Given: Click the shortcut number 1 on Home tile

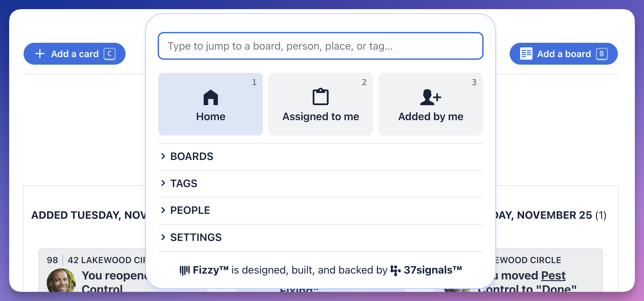Looking at the screenshot, I should coord(254,83).
